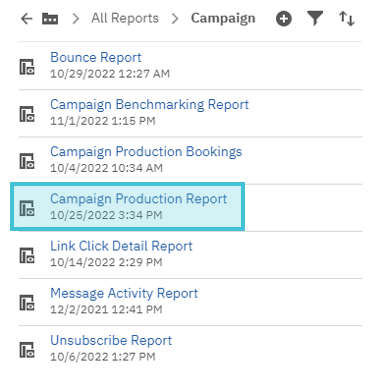Select date text 10/25/2022 3:34 PM
The width and height of the screenshot is (380, 371).
106,215
